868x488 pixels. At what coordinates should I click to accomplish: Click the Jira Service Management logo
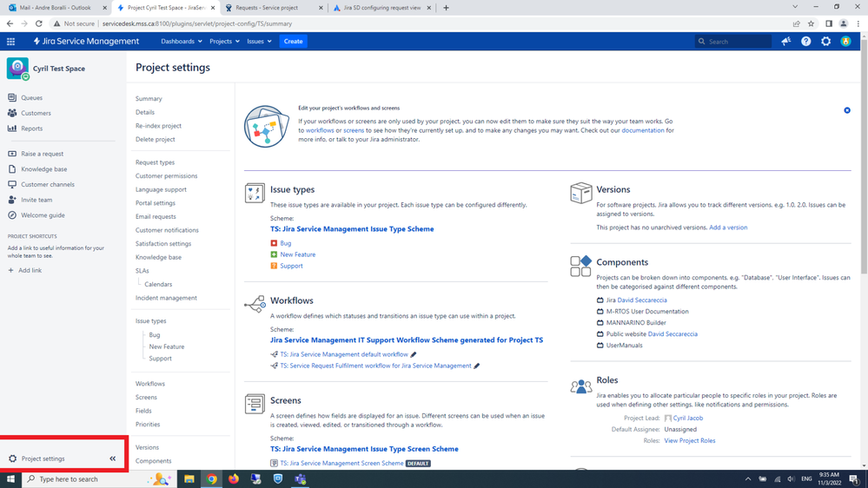click(x=86, y=42)
